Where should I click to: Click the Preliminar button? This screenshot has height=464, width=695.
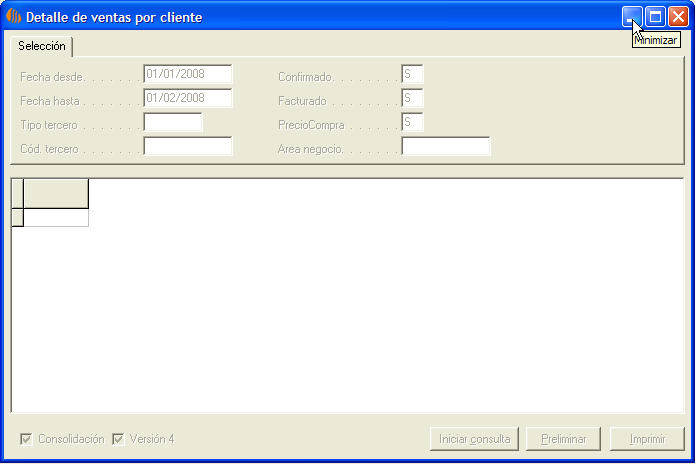point(564,439)
